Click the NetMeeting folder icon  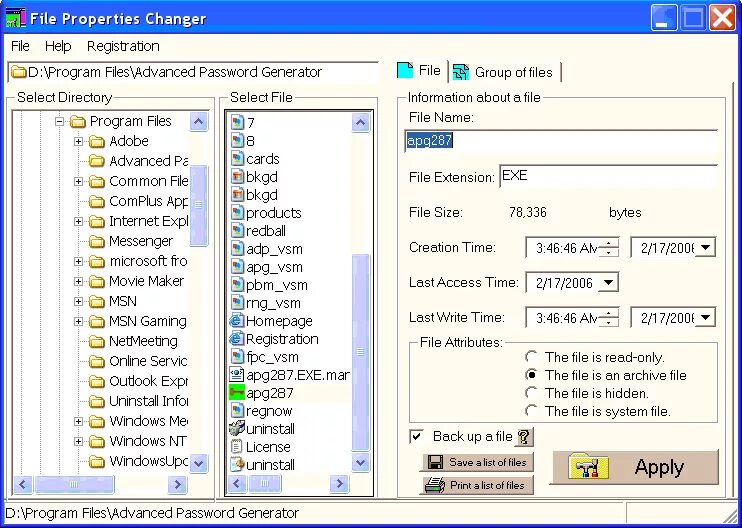[97, 341]
